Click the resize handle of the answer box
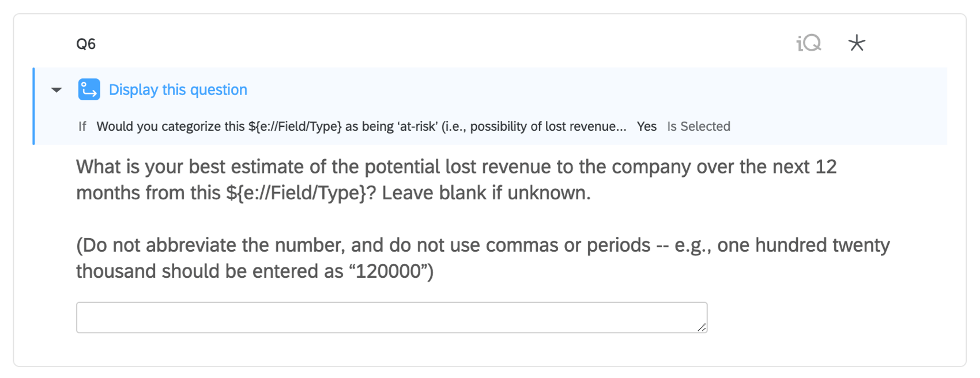This screenshot has height=378, width=980. (703, 328)
